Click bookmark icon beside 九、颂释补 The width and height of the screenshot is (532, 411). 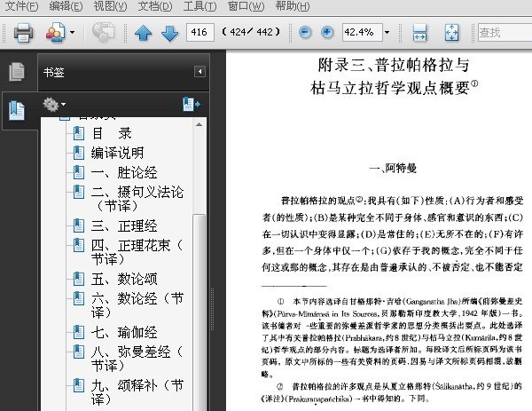79,385
